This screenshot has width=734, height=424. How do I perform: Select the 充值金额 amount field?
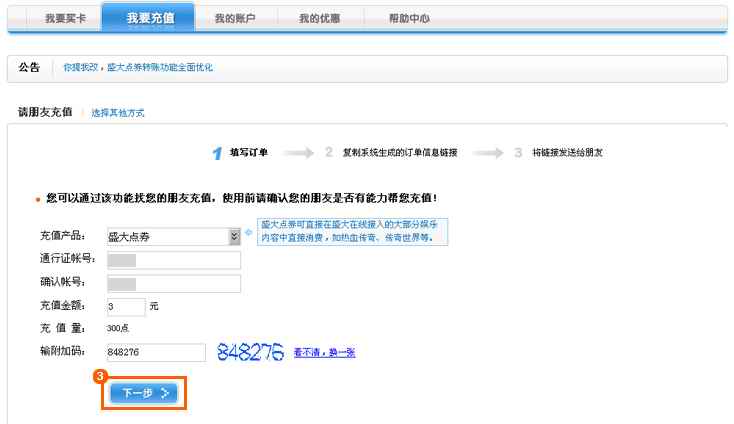point(125,306)
